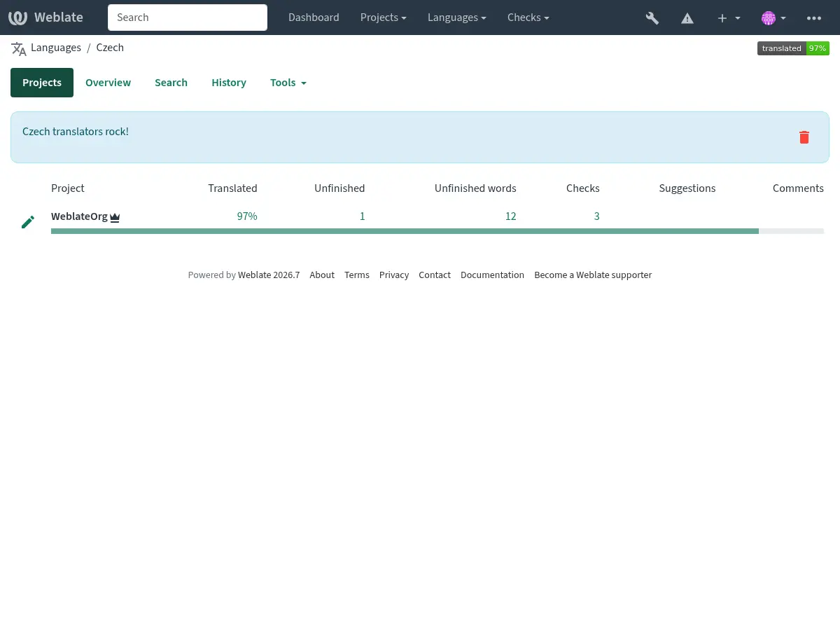Open Languages breadcrumb link
The width and height of the screenshot is (840, 643).
(x=56, y=48)
